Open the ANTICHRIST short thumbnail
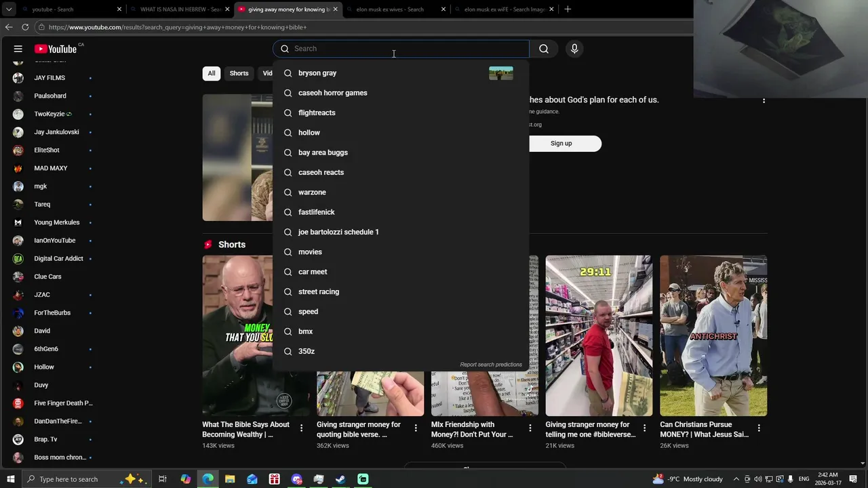Viewport: 868px width, 488px height. 713,335
